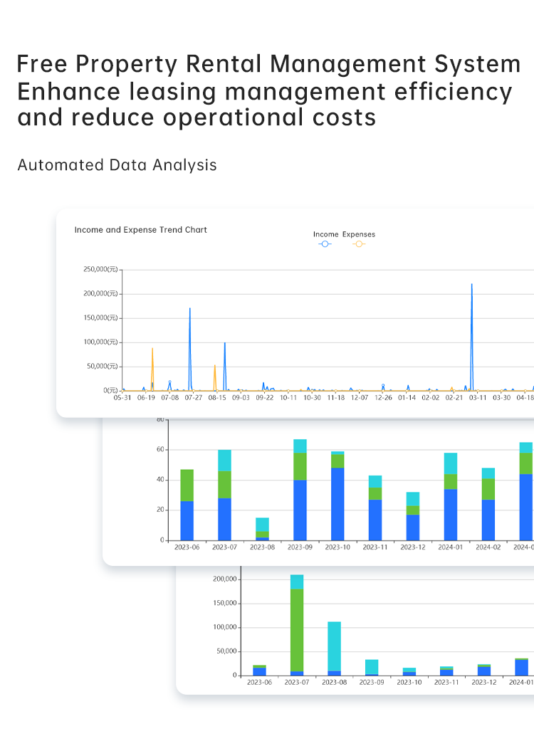
Task: Click the orange Expenses legend marker
Action: pos(359,244)
